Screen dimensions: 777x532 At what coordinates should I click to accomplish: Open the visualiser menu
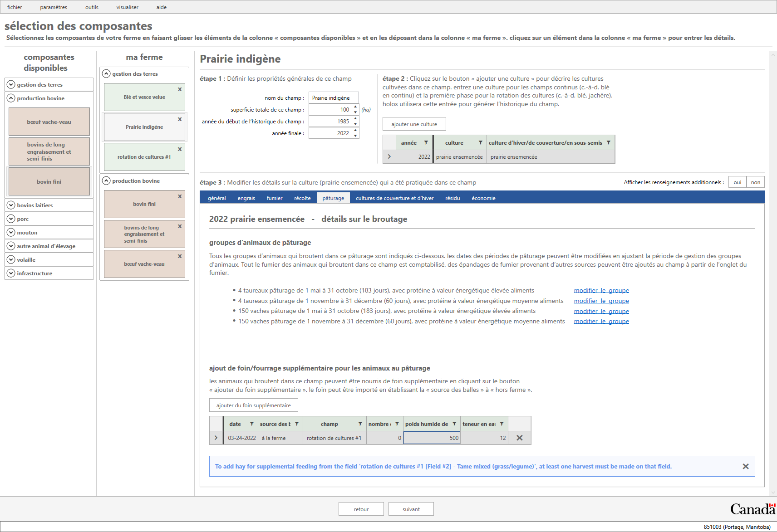pos(127,7)
